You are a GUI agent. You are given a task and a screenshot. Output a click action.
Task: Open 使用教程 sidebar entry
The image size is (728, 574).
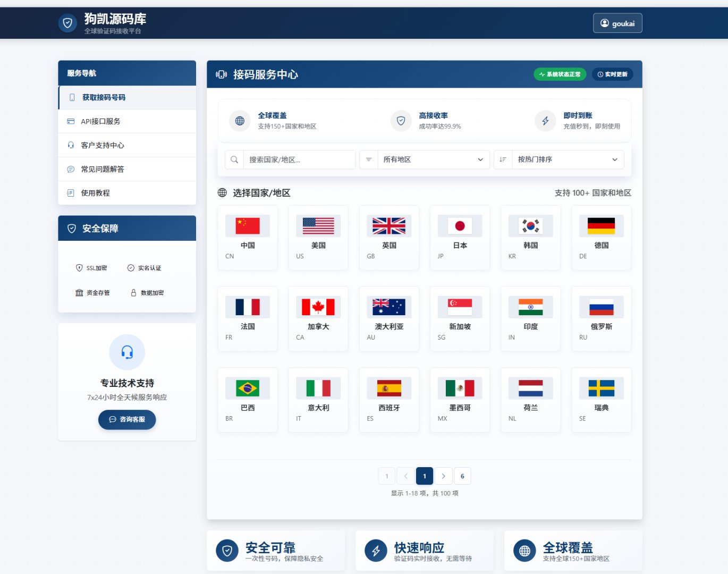(x=127, y=193)
